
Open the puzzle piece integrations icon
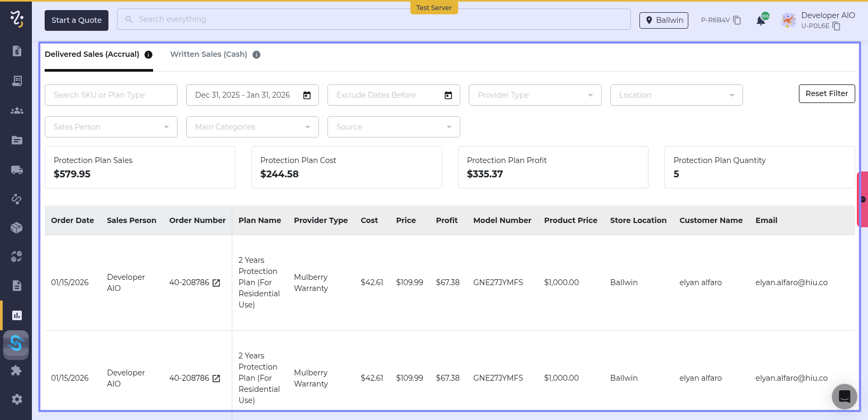[16, 371]
